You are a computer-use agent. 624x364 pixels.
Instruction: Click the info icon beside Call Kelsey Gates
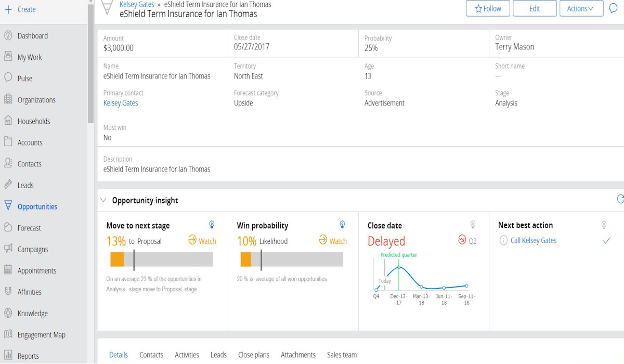click(x=503, y=241)
